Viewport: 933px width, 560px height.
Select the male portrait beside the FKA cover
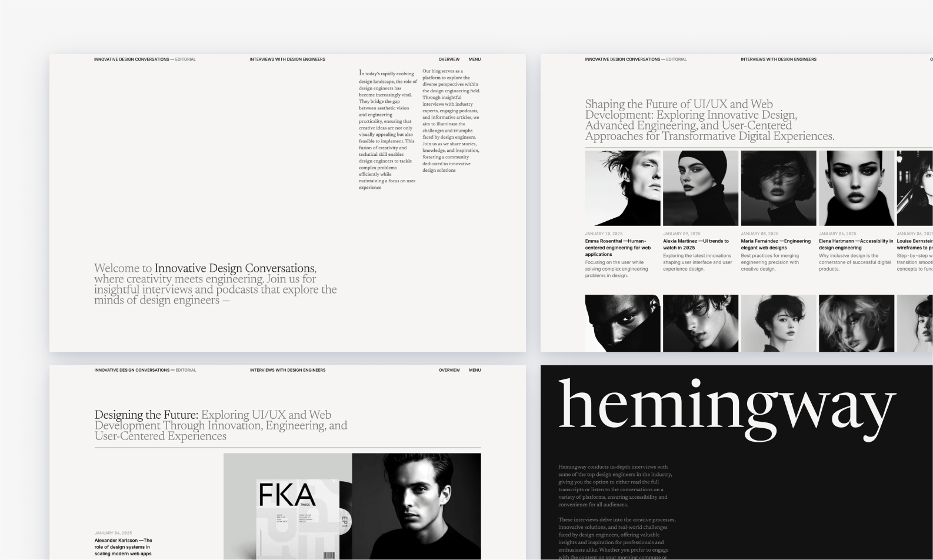[416, 506]
